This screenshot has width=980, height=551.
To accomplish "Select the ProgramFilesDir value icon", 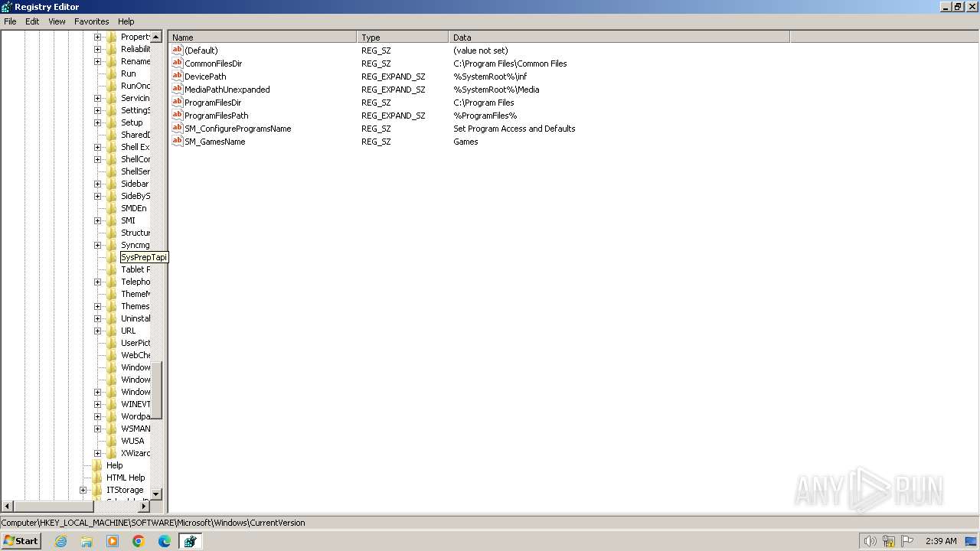I will click(x=178, y=103).
